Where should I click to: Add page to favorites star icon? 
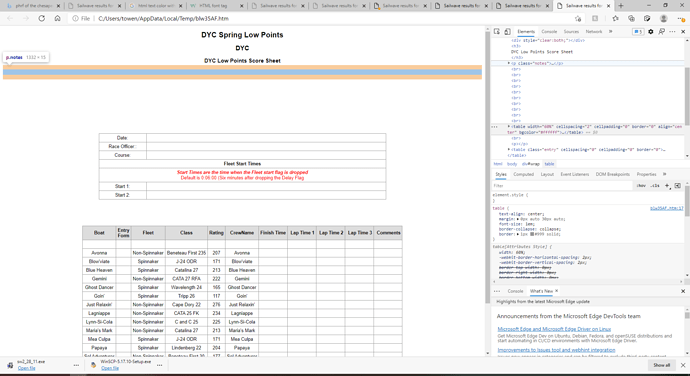[578, 18]
